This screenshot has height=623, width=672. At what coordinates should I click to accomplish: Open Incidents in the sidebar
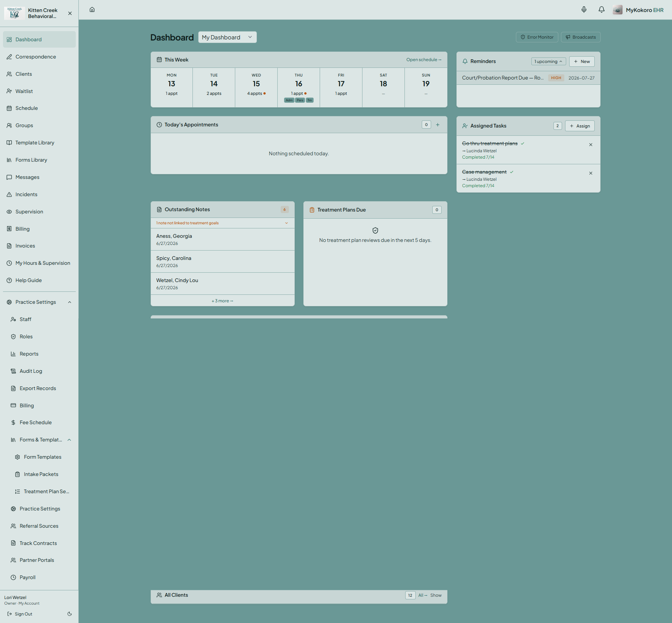[39, 194]
